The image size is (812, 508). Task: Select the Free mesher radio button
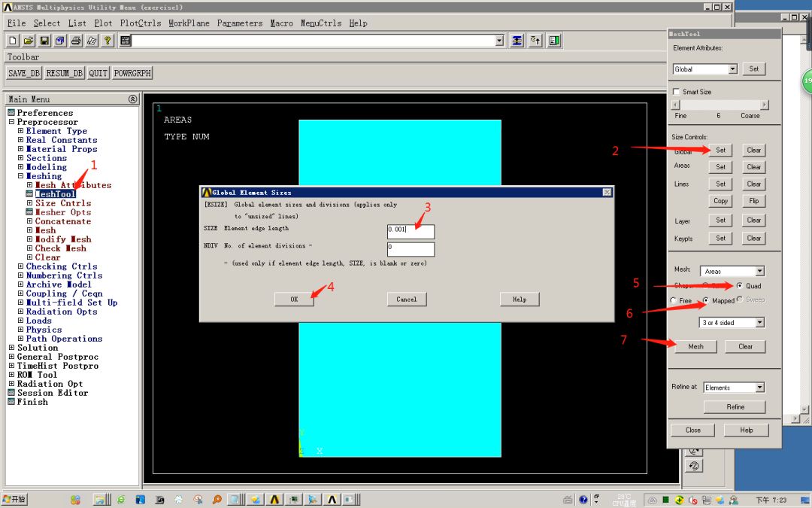[x=673, y=300]
